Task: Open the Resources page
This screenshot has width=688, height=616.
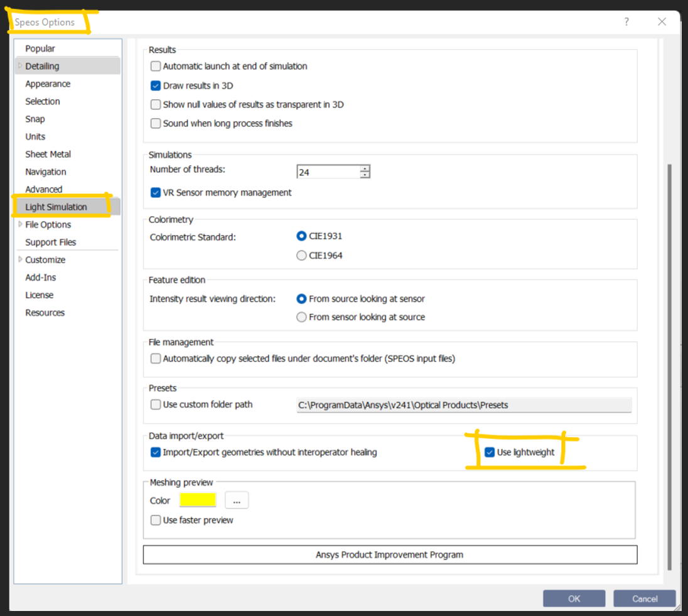Action: point(45,312)
